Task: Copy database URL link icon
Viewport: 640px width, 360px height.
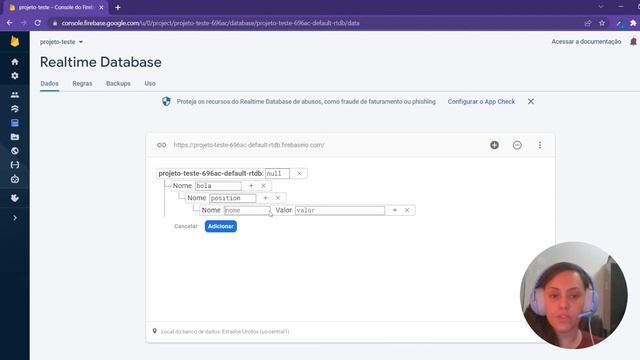Action: (162, 145)
